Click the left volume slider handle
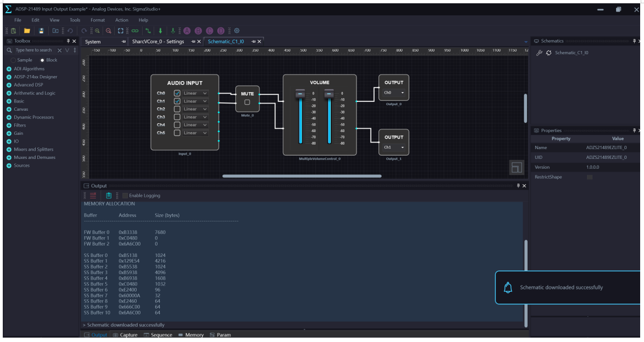Screen dimensions: 644x342 pos(300,94)
